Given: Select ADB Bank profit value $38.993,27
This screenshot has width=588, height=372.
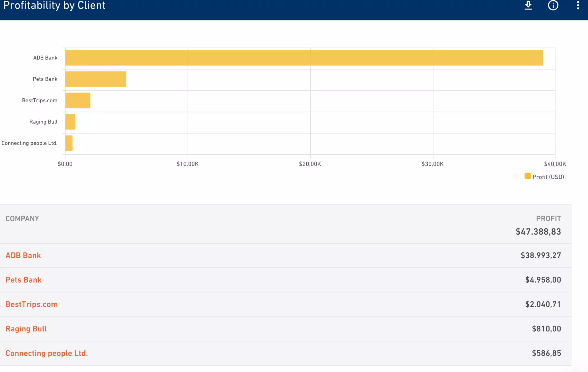Looking at the screenshot, I should coord(541,255).
